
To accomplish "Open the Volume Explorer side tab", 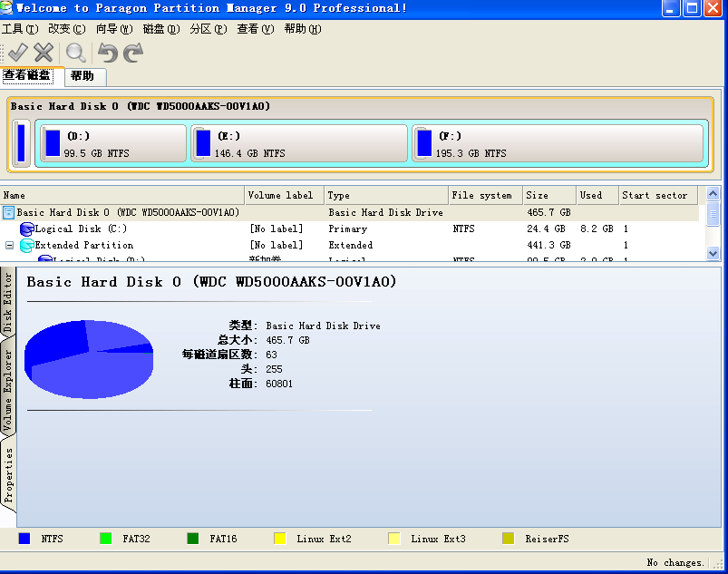I will point(9,390).
